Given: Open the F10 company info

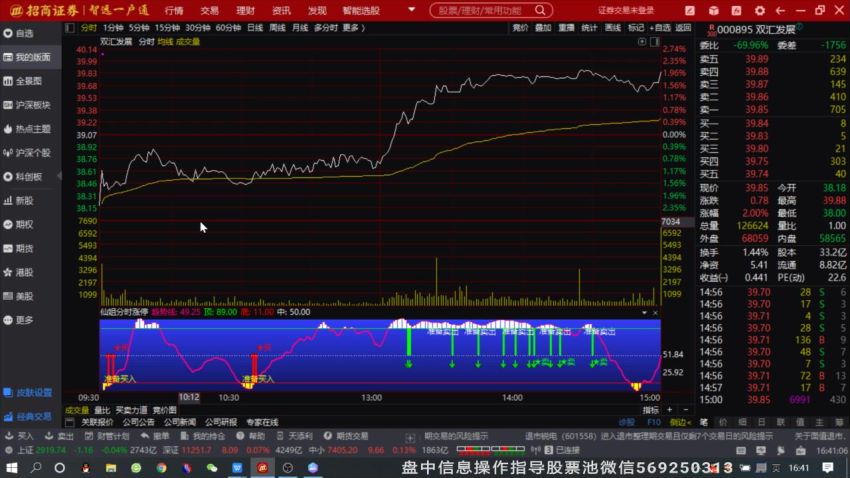Looking at the screenshot, I should (654, 422).
